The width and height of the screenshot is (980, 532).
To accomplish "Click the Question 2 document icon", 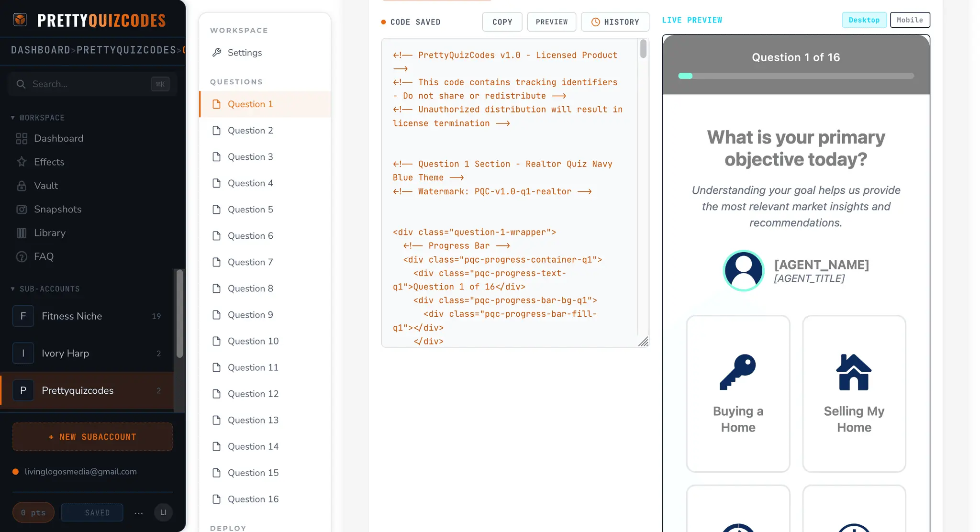I will (x=216, y=131).
